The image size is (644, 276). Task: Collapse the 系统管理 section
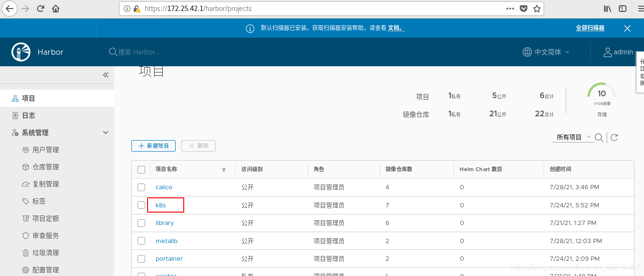[x=106, y=133]
